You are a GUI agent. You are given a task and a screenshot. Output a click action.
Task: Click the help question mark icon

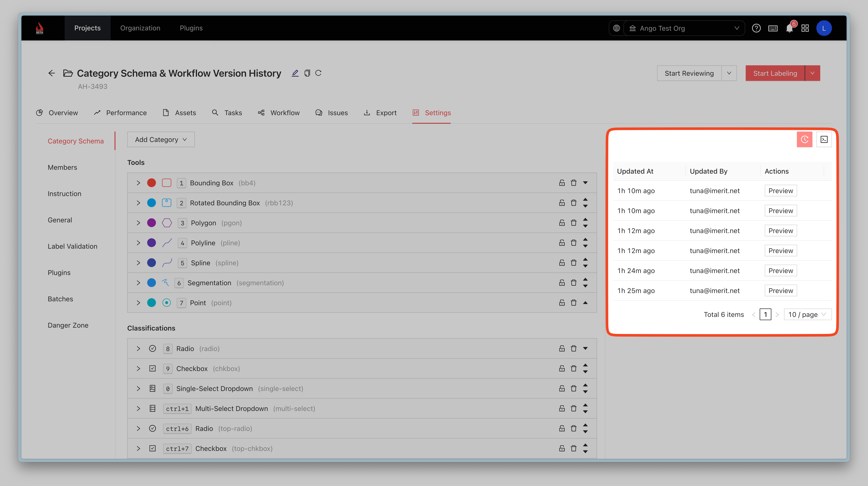click(756, 28)
